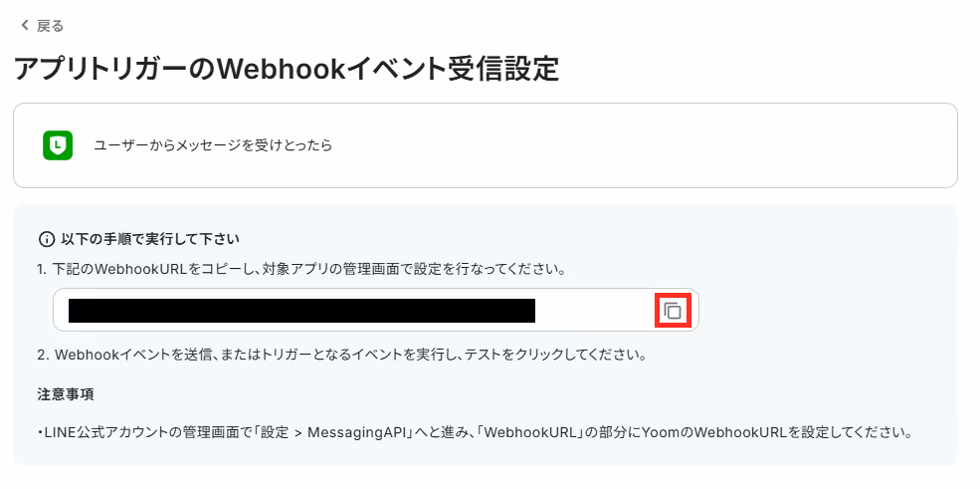
Task: Click the empty space inside the Webhook URL field
Action: tap(594, 310)
